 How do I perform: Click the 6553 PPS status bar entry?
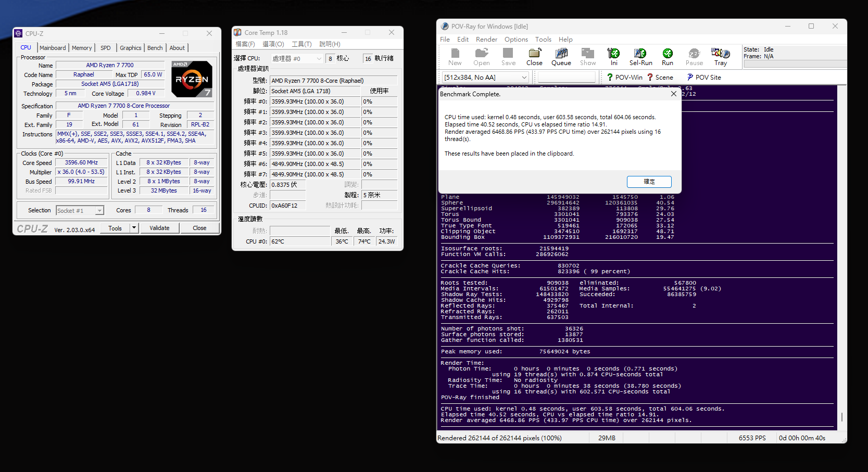coord(752,438)
